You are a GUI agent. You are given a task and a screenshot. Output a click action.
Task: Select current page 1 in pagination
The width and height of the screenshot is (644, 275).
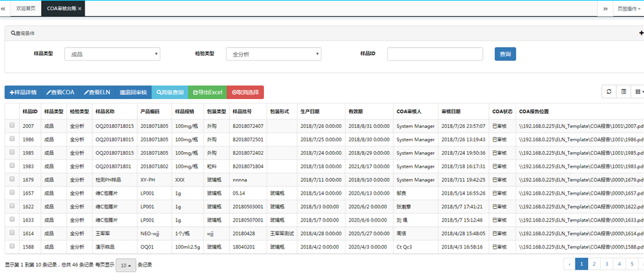point(582,264)
